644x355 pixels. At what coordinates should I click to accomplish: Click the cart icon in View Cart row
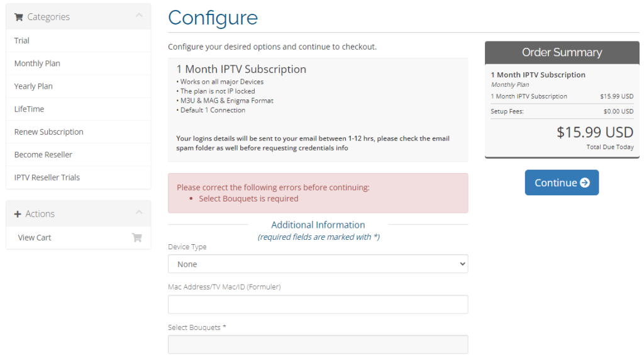click(136, 237)
